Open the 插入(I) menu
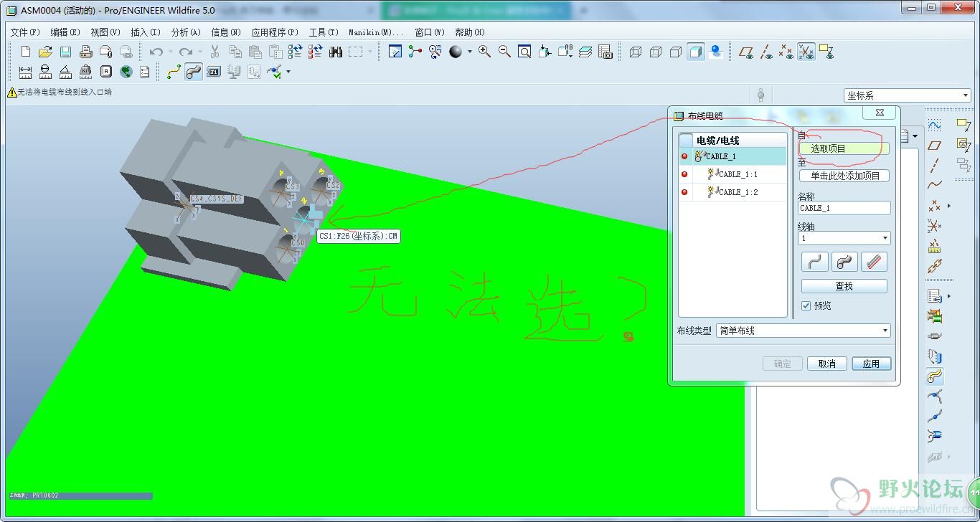Image resolution: width=980 pixels, height=522 pixels. pyautogui.click(x=146, y=32)
